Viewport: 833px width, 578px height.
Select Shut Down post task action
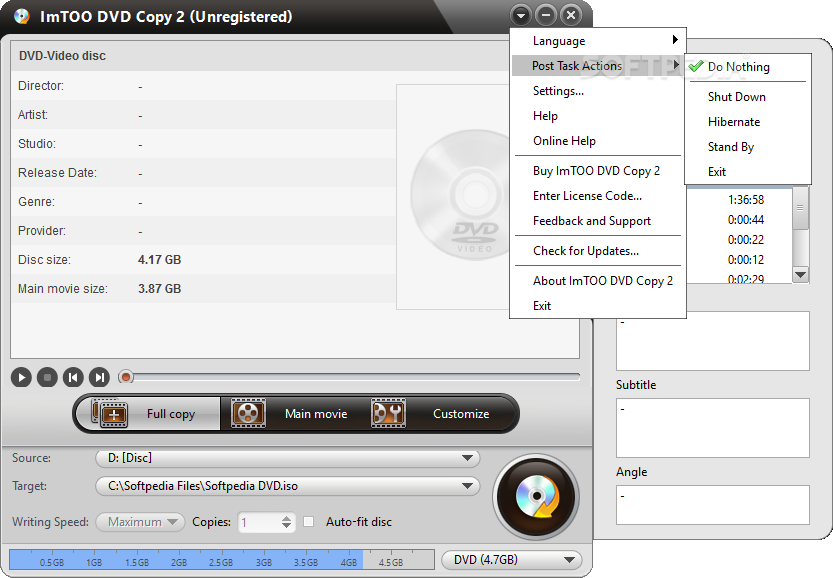click(747, 97)
